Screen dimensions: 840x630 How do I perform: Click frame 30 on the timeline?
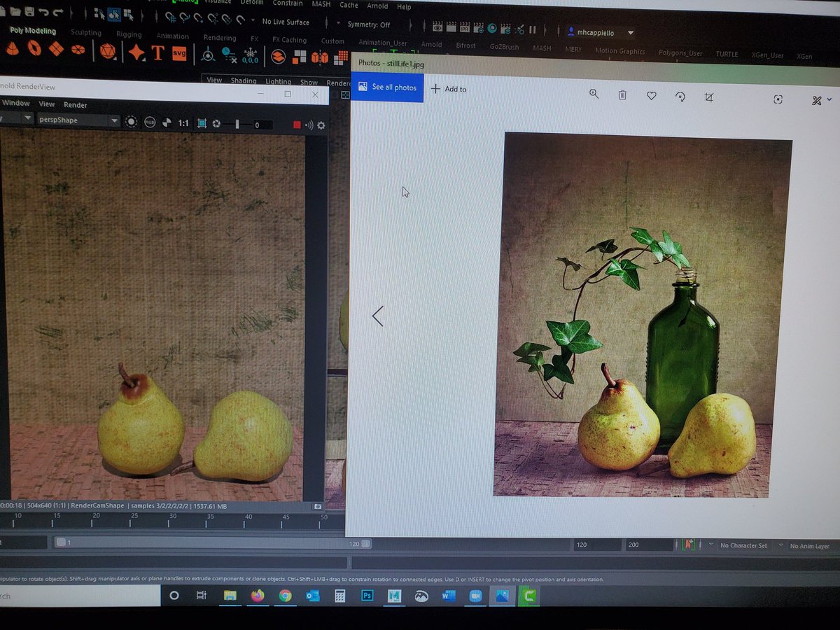[172, 519]
